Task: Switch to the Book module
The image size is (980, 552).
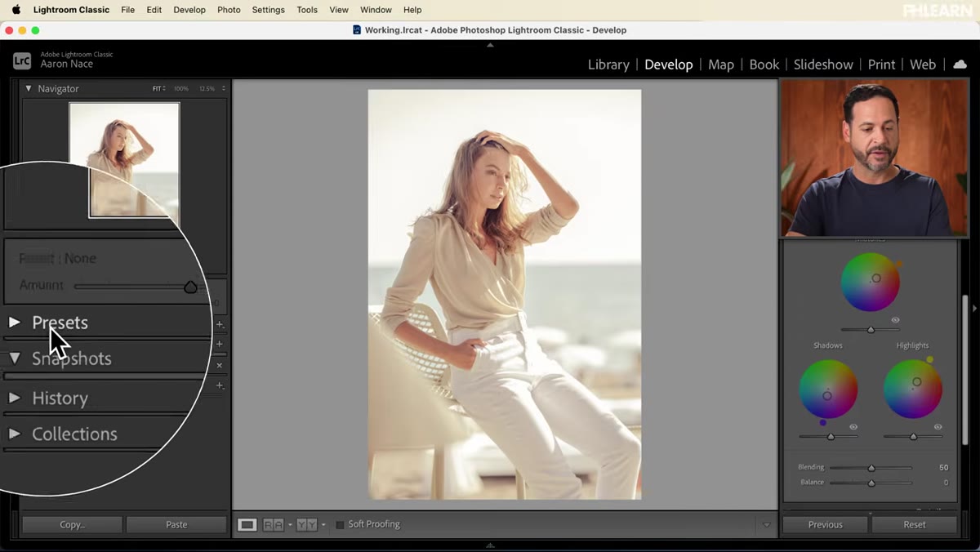Action: [x=764, y=65]
